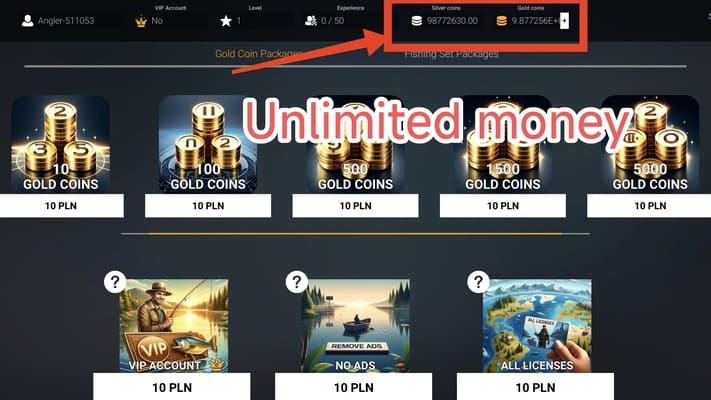
Task: Purchase No Ads for 10 PLN
Action: pos(354,387)
